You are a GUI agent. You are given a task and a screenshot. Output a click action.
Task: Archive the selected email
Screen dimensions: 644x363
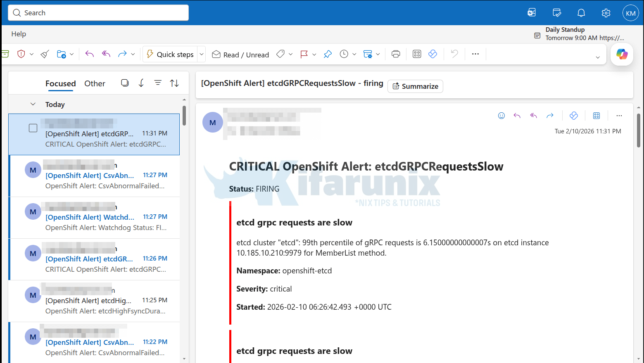(x=5, y=54)
